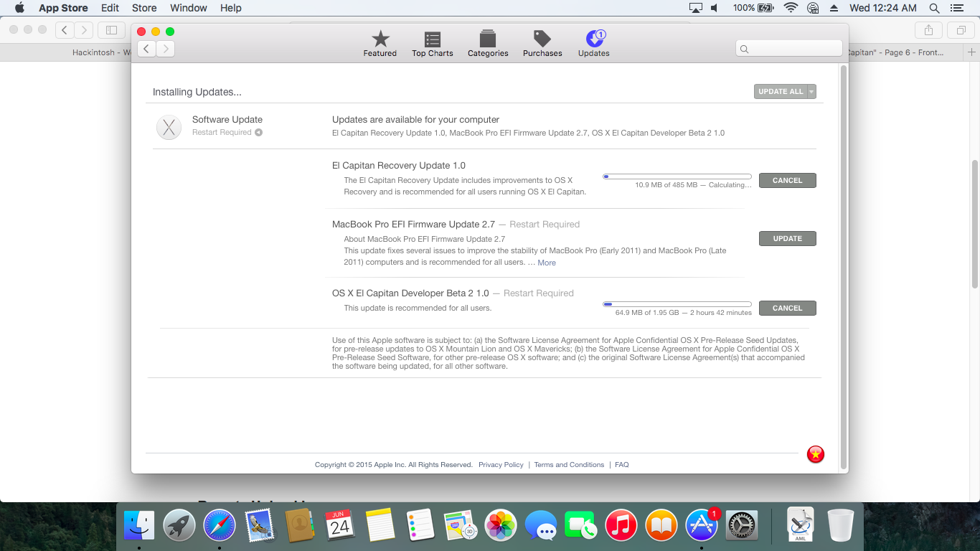
Task: Update the MacBook Pro EFI Firmware
Action: point(787,239)
